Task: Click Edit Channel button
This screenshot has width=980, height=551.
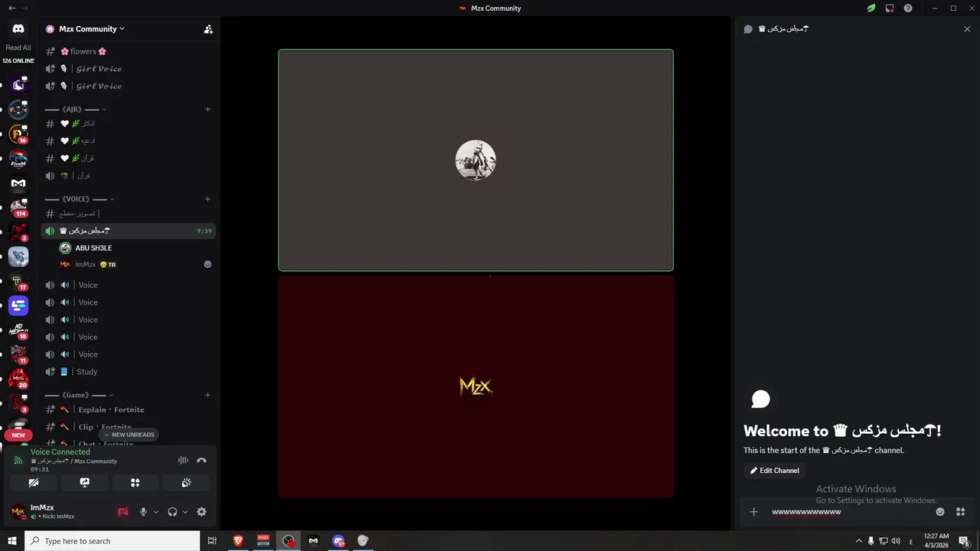Action: pyautogui.click(x=774, y=471)
